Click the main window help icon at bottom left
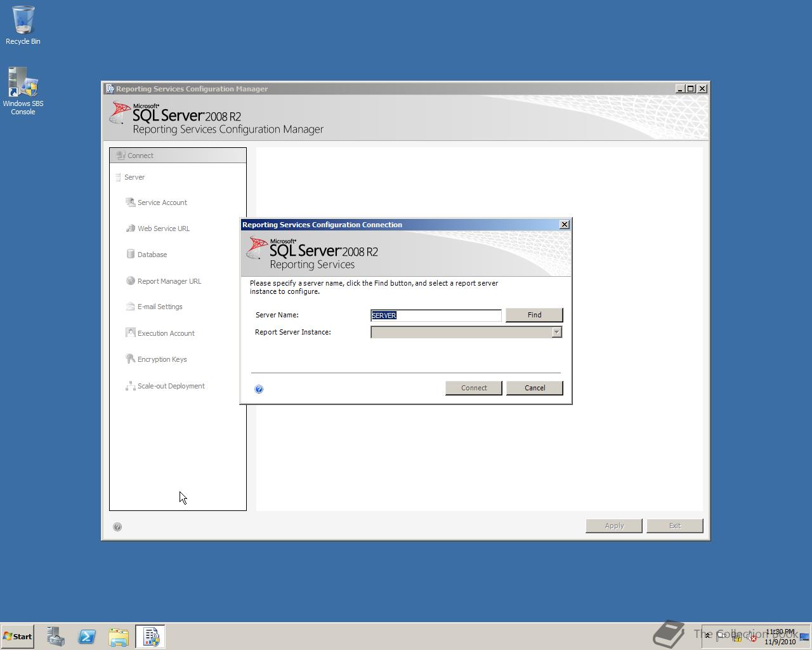The height and width of the screenshot is (650, 812). [117, 527]
